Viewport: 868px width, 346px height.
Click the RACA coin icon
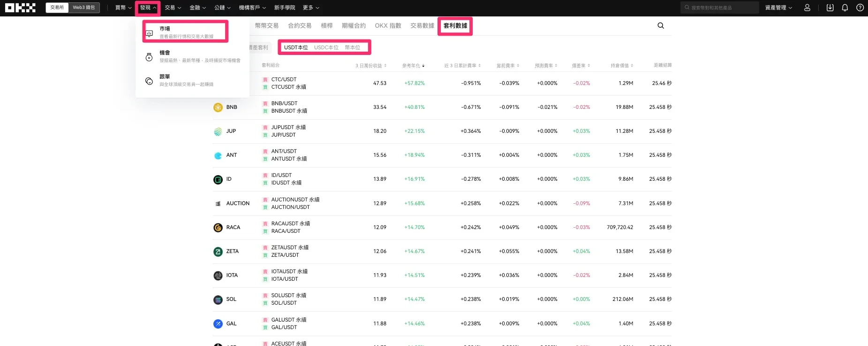point(218,228)
